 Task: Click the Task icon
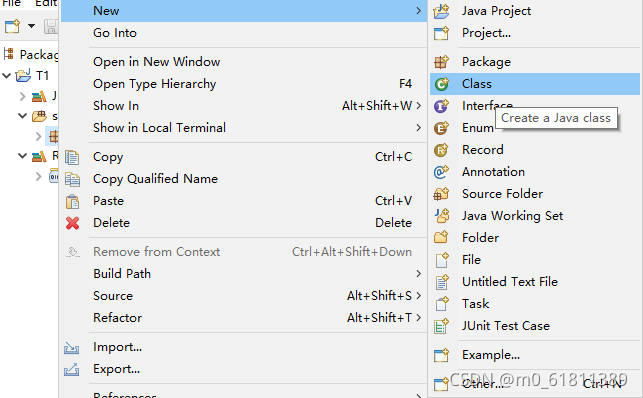tap(441, 304)
